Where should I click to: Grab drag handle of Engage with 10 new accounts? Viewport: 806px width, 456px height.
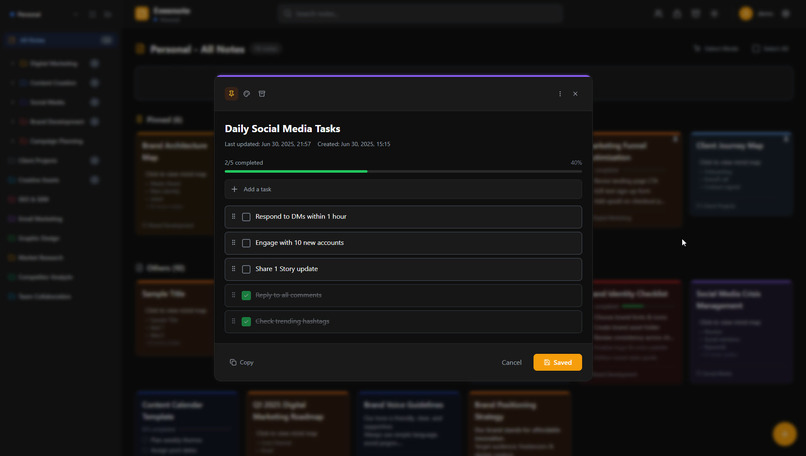233,243
